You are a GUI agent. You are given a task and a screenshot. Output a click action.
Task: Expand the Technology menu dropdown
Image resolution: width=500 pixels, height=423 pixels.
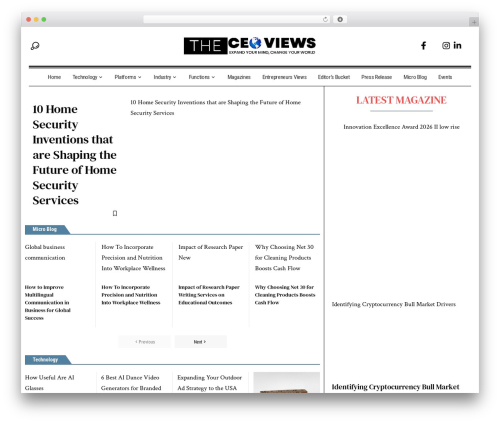point(87,77)
